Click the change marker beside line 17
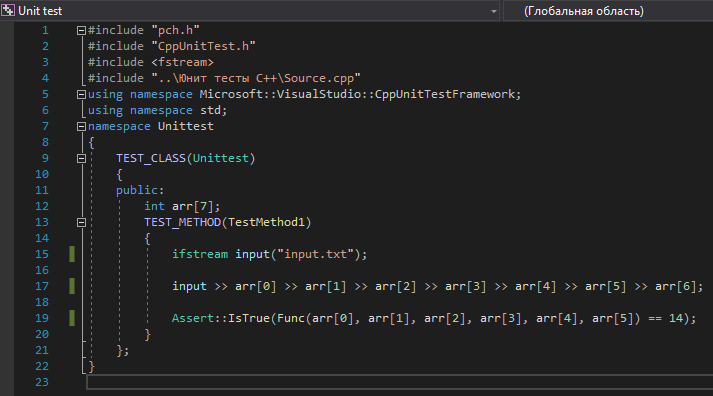Screen dimensions: 713x396 pyautogui.click(x=72, y=286)
